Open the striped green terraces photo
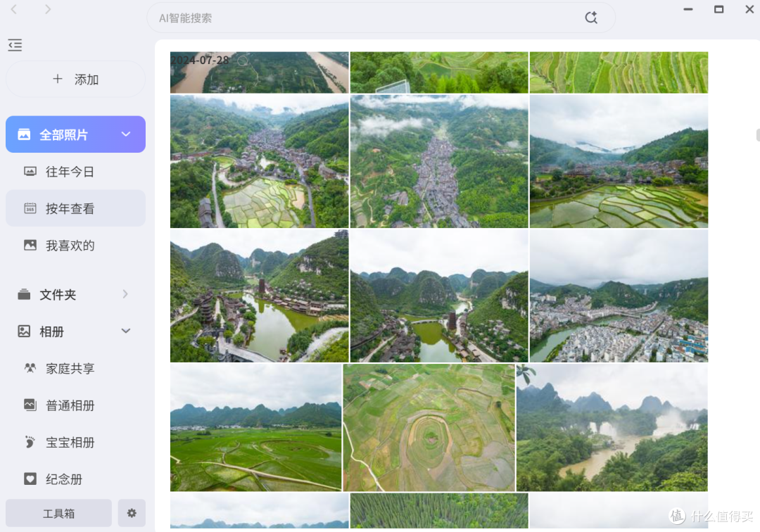Image resolution: width=760 pixels, height=532 pixels. 619,72
